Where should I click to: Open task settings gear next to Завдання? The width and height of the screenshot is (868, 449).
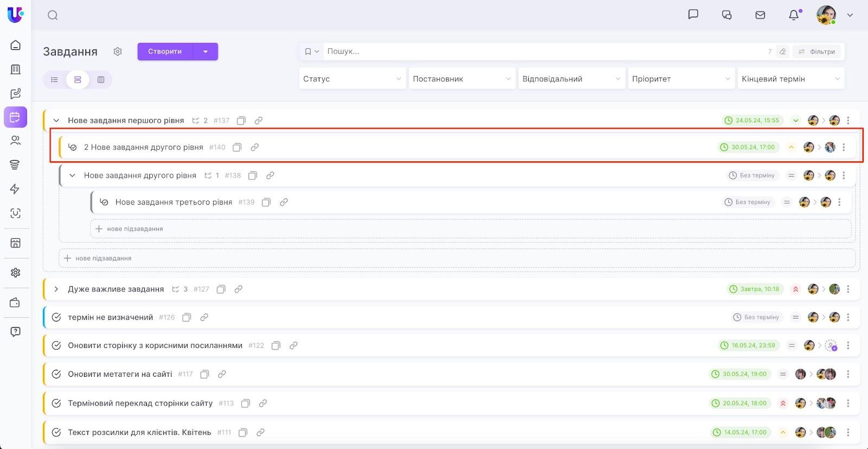[x=118, y=52]
